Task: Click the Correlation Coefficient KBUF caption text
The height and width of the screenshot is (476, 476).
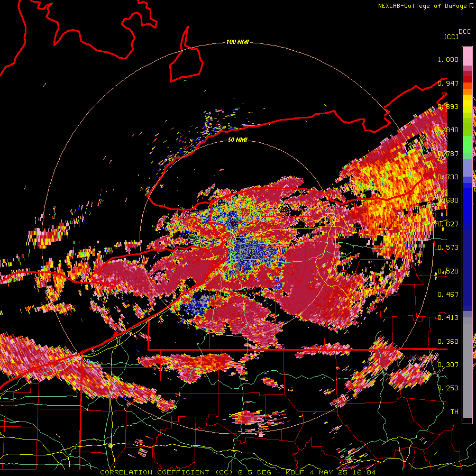Action: pyautogui.click(x=238, y=472)
